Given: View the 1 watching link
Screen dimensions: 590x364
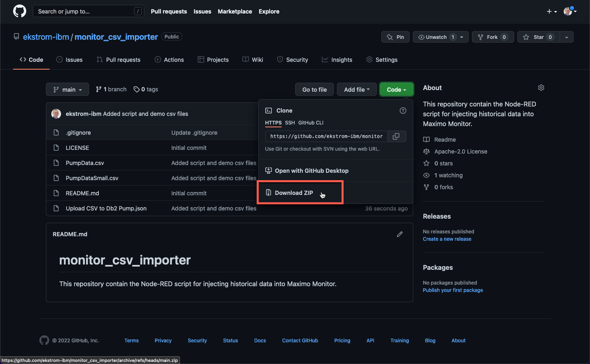Looking at the screenshot, I should pos(443,175).
